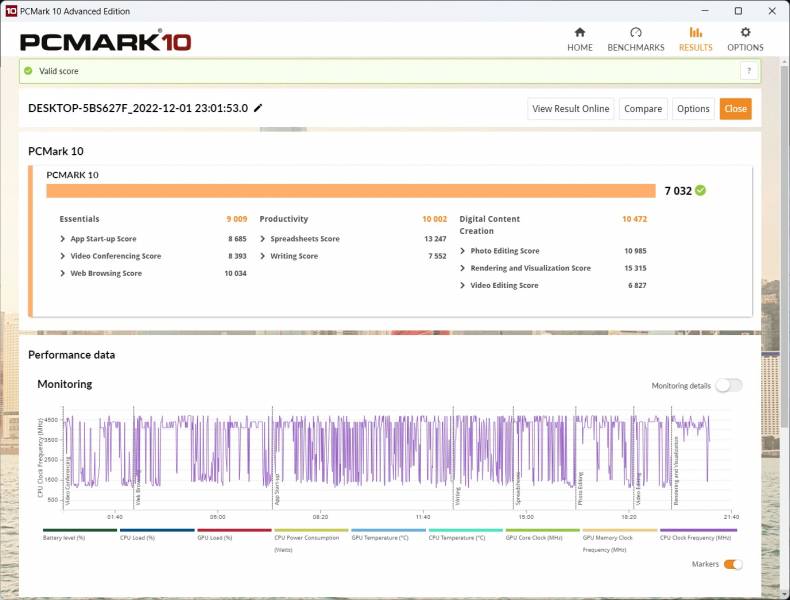
Task: Click the Rendering and Visualization chart marker
Action: (676, 471)
